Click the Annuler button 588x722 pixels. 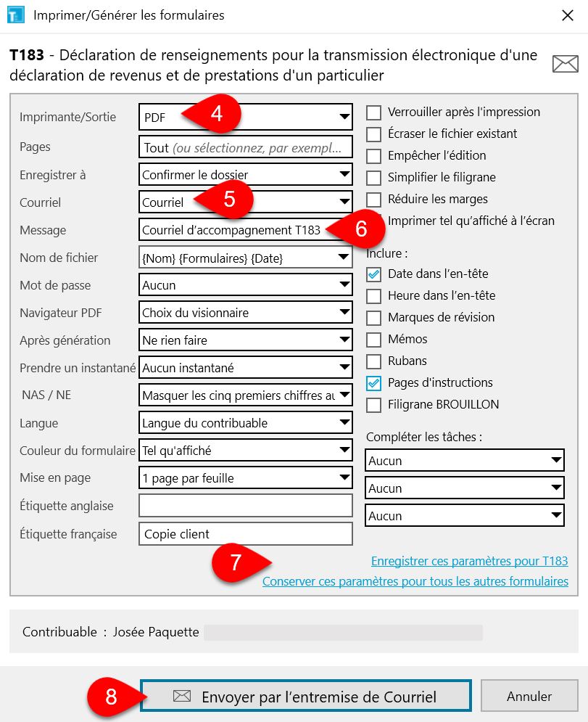tap(529, 696)
